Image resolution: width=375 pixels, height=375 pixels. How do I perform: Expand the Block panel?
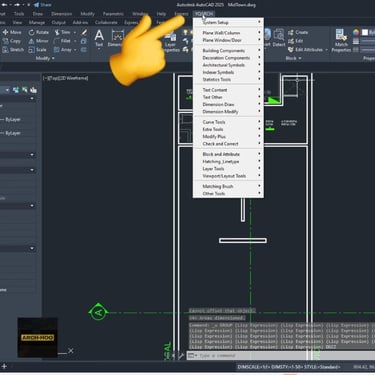[294, 58]
